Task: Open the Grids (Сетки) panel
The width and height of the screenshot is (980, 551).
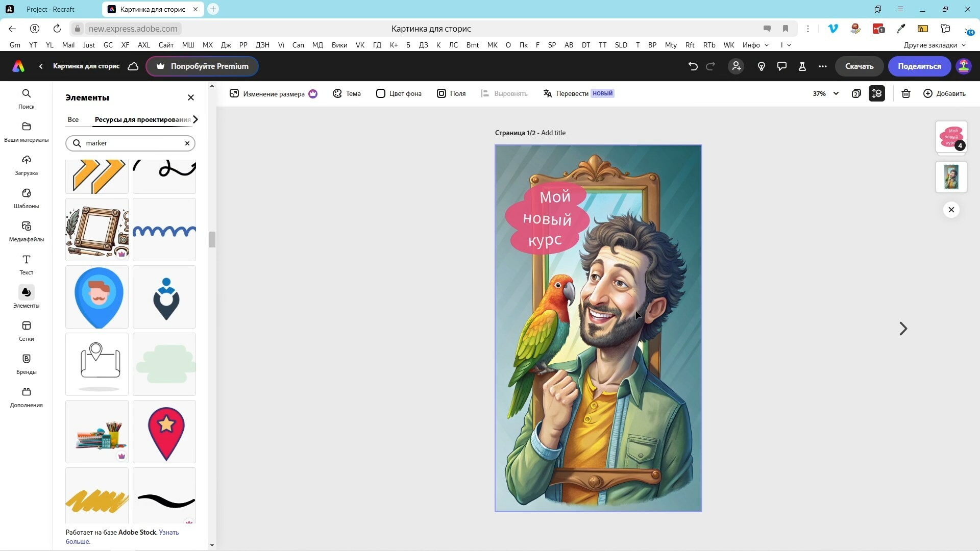Action: (x=26, y=330)
